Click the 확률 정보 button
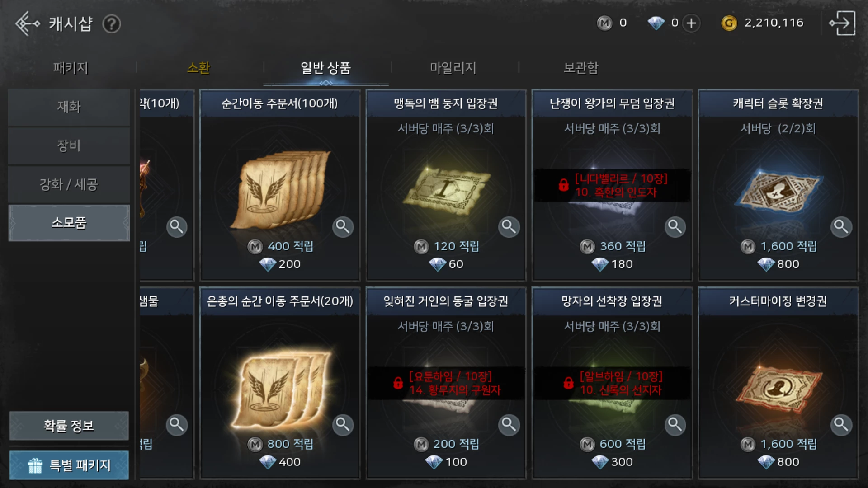This screenshot has width=868, height=488. tap(69, 426)
